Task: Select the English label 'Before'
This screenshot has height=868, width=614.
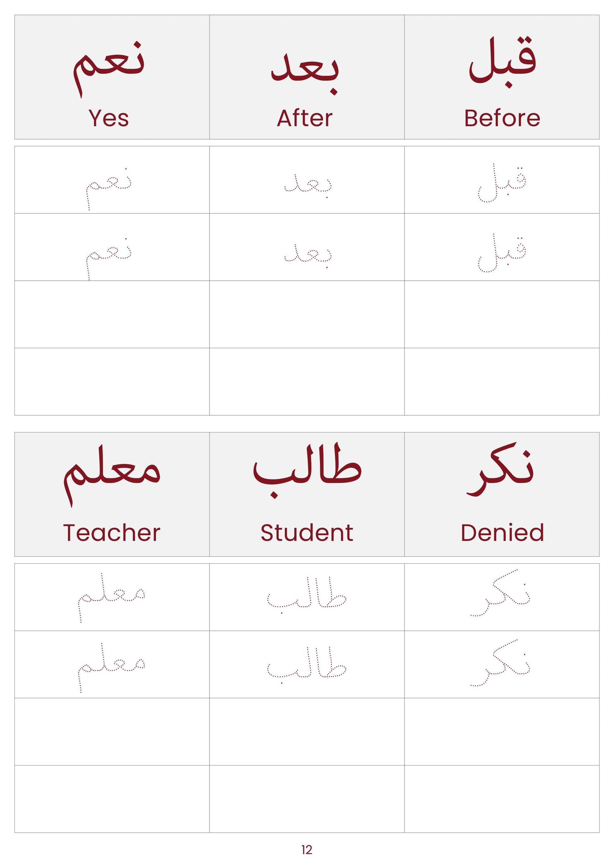Action: pyautogui.click(x=502, y=118)
